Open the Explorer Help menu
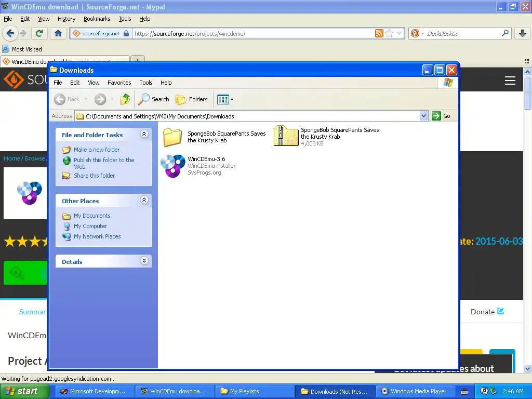 click(x=166, y=83)
